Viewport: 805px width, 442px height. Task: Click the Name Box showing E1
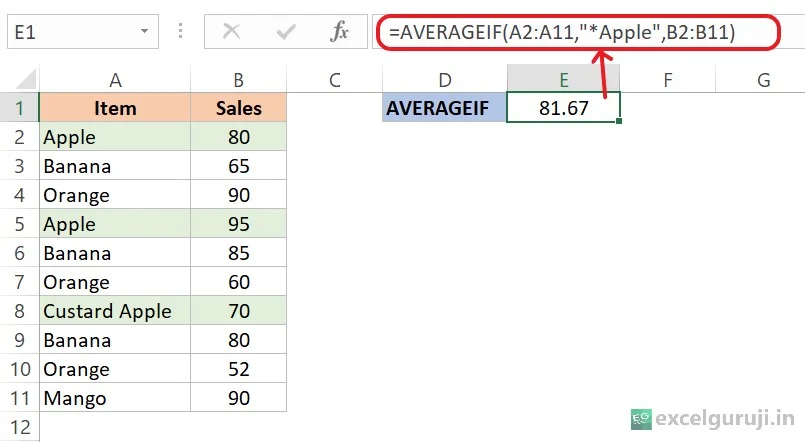[83, 32]
